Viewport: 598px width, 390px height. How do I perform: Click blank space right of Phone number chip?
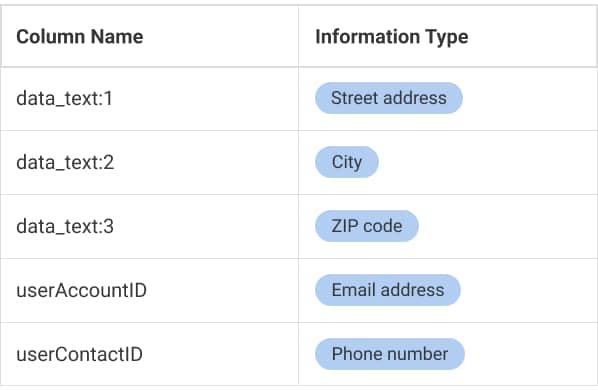point(530,354)
